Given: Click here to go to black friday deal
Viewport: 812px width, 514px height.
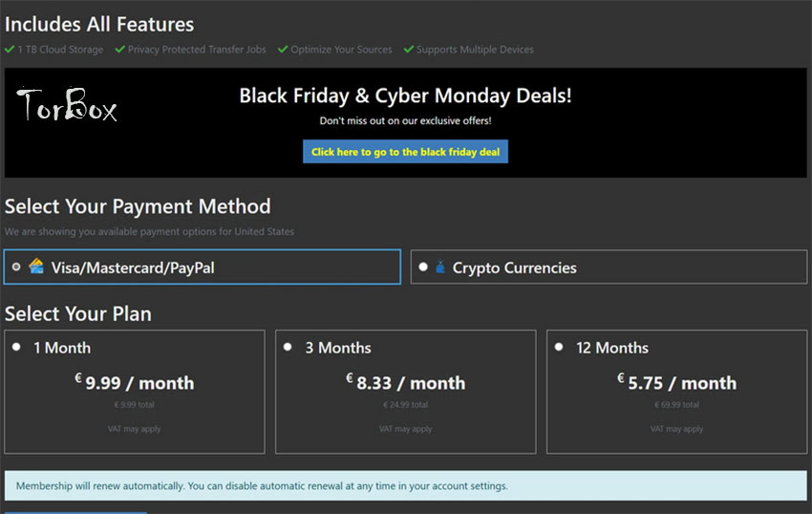Looking at the screenshot, I should [x=405, y=151].
